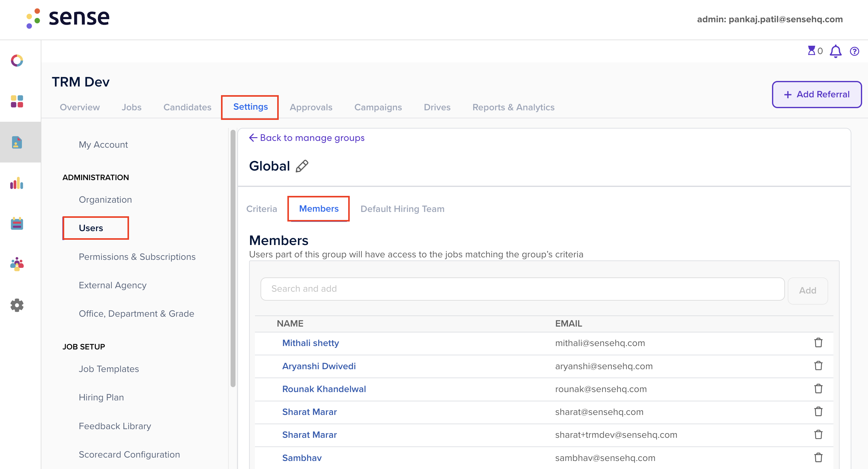Screen dimensions: 868x469
Task: Open the gear settings sidebar icon
Action: click(17, 305)
